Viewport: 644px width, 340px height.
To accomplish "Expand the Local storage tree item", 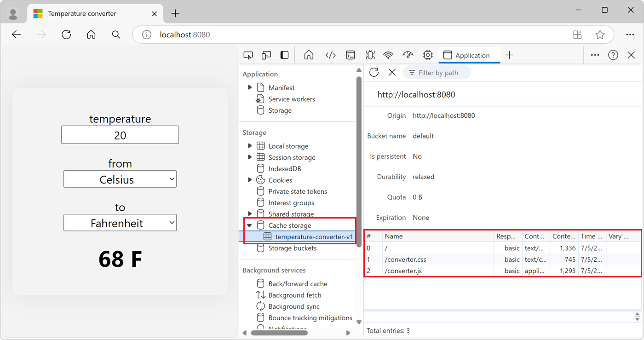I will coord(250,146).
